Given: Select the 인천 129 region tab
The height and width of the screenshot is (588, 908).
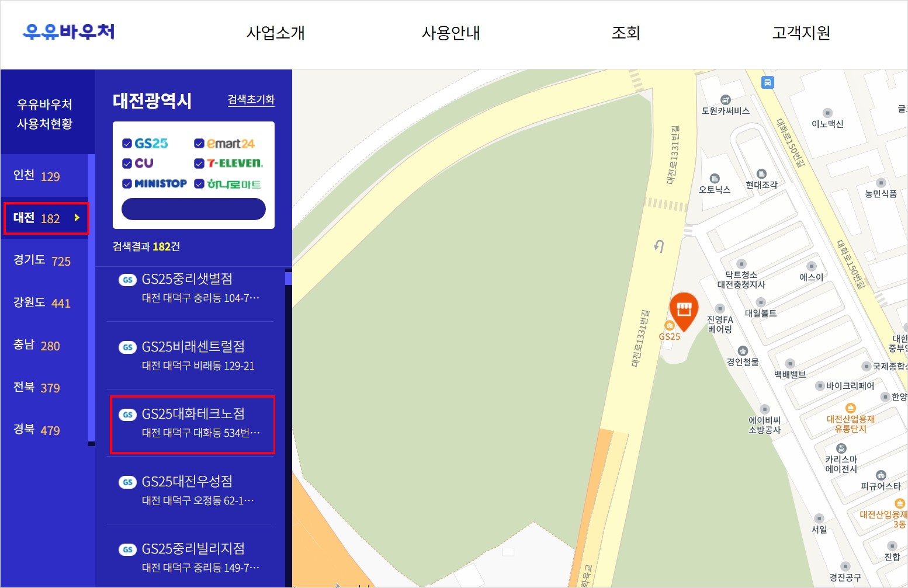Looking at the screenshot, I should coord(44,176).
